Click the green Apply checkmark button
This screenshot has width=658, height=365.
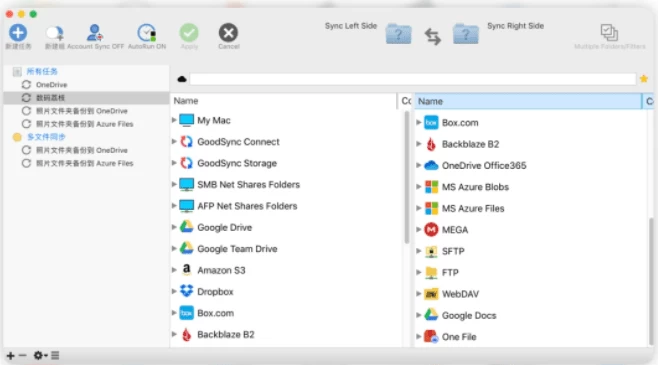tap(189, 32)
